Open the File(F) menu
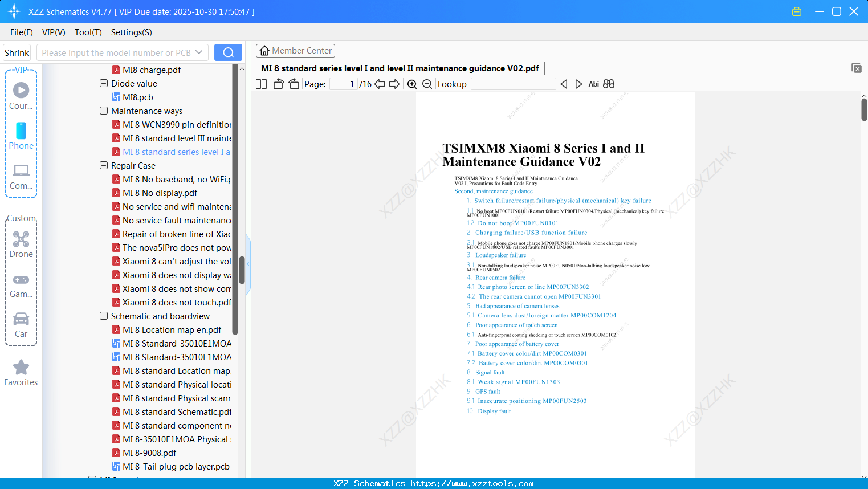The width and height of the screenshot is (868, 489). (22, 32)
